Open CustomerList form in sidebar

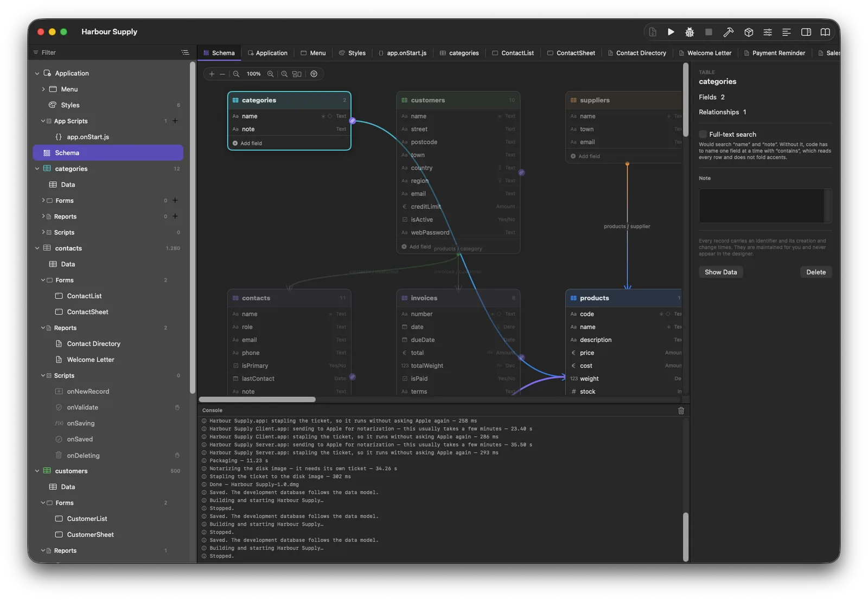tap(87, 519)
